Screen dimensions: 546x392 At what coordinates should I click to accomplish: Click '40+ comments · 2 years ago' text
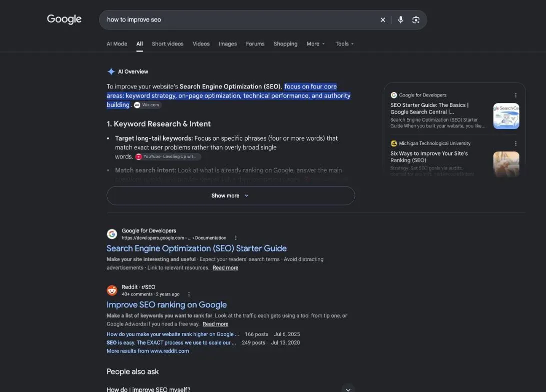(x=151, y=294)
